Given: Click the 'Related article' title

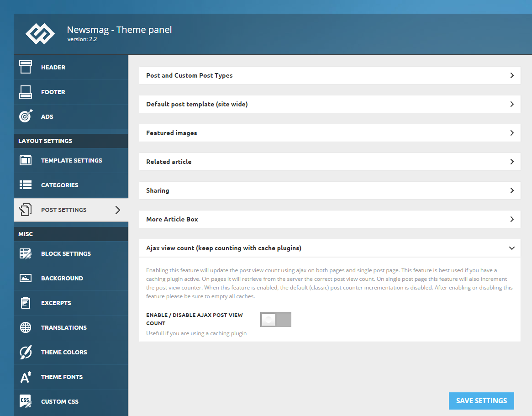Looking at the screenshot, I should 169,162.
